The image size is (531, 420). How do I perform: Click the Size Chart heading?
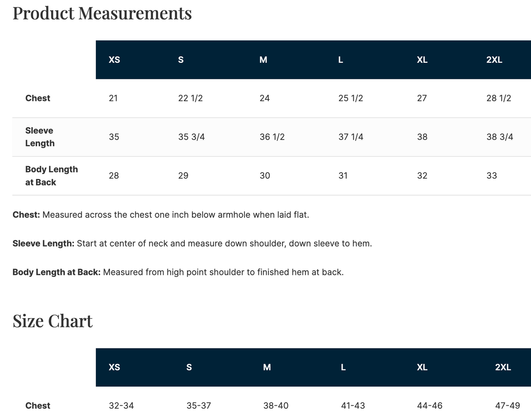[53, 321]
